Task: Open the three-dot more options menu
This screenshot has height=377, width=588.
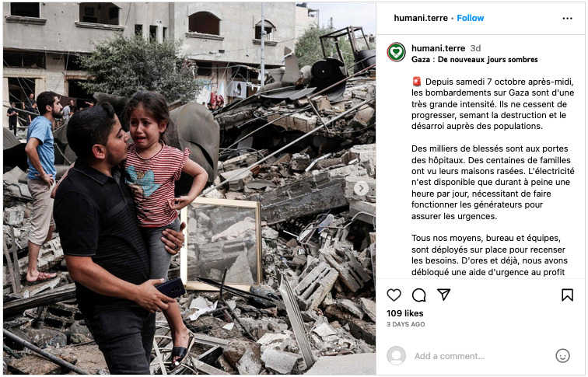Action: [567, 19]
